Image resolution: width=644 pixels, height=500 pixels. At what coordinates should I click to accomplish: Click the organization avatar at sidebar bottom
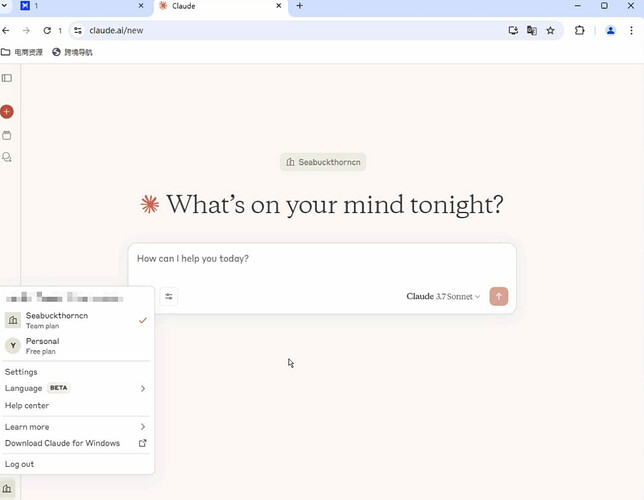point(7,488)
